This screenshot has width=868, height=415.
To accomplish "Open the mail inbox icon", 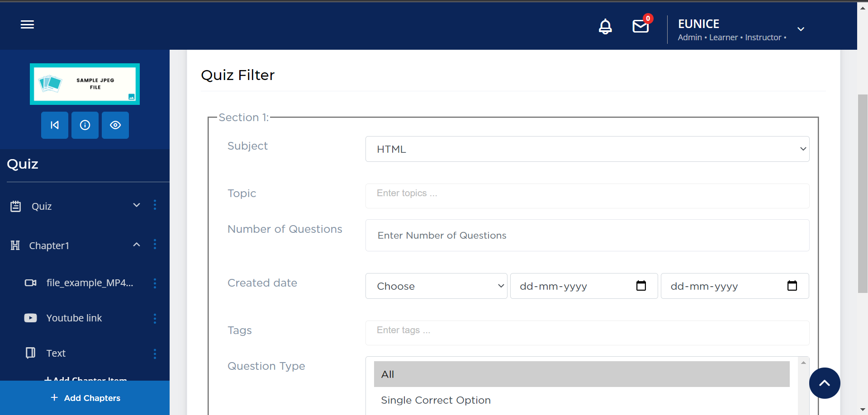I will click(x=640, y=27).
